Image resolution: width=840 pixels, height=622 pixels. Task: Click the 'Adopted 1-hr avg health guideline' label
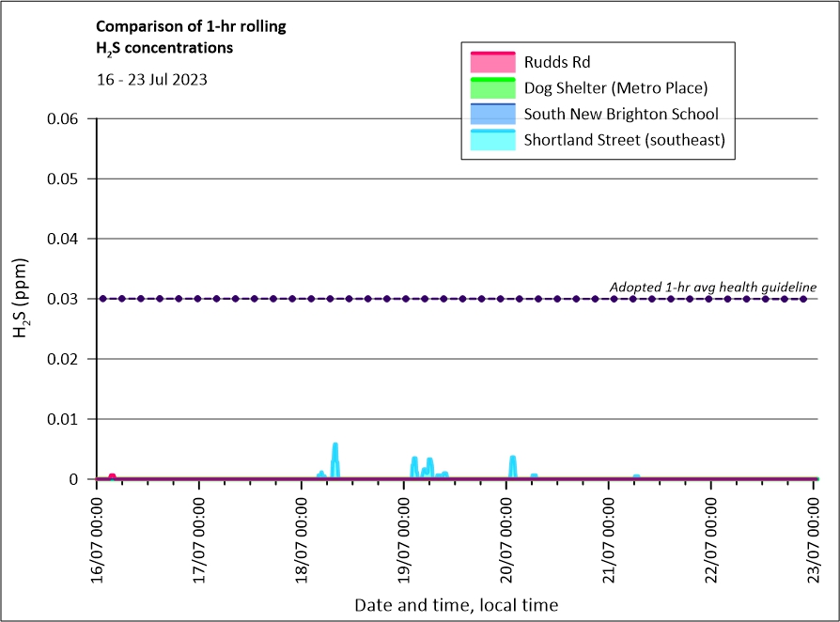(712, 287)
